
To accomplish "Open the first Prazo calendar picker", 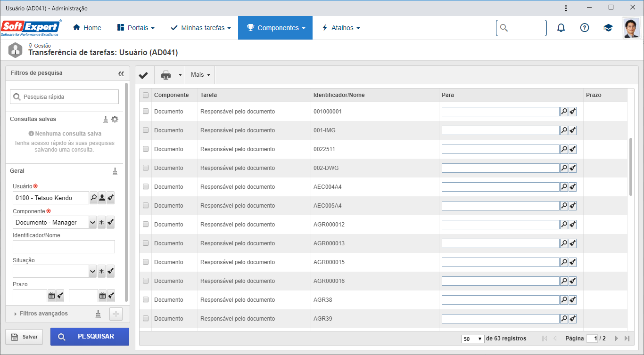I will pos(51,296).
